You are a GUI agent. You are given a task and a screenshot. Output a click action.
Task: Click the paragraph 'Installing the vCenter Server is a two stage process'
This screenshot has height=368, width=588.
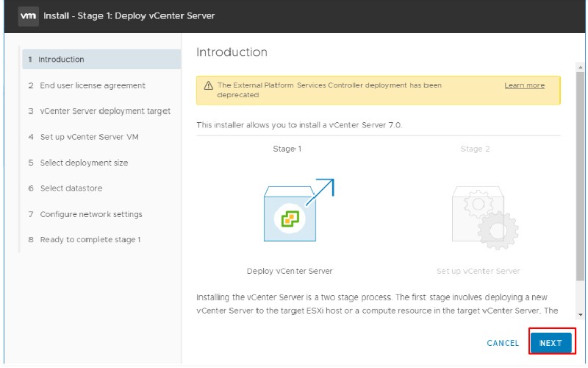tap(377, 304)
